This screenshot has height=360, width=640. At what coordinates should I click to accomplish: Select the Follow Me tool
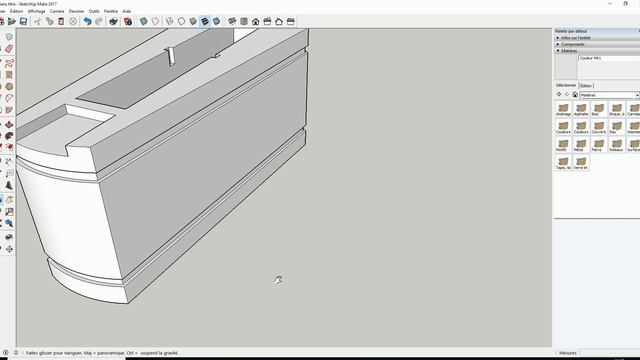[x=9, y=136]
